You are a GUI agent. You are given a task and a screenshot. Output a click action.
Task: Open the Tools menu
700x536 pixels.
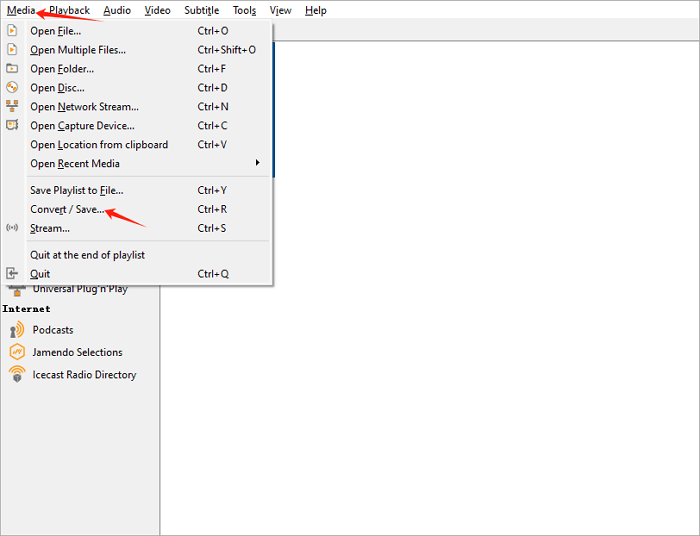pos(244,10)
